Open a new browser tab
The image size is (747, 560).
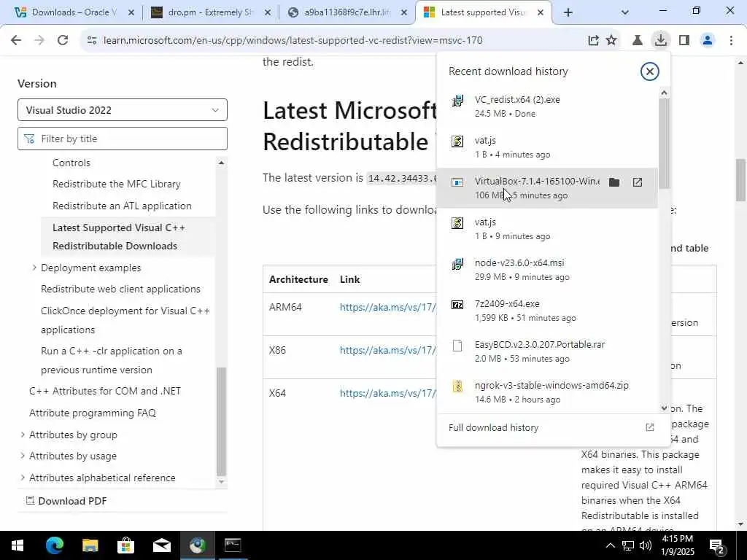click(568, 13)
